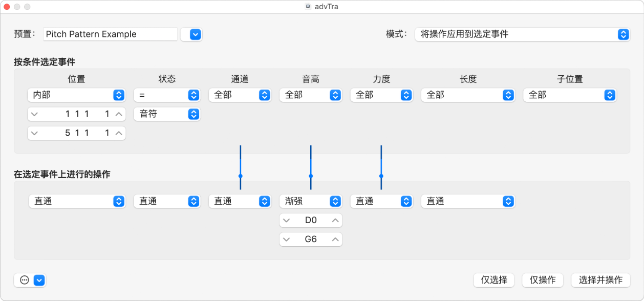Increment the 1 1 1 1 position with up arrow
This screenshot has width=644, height=301.
click(119, 114)
